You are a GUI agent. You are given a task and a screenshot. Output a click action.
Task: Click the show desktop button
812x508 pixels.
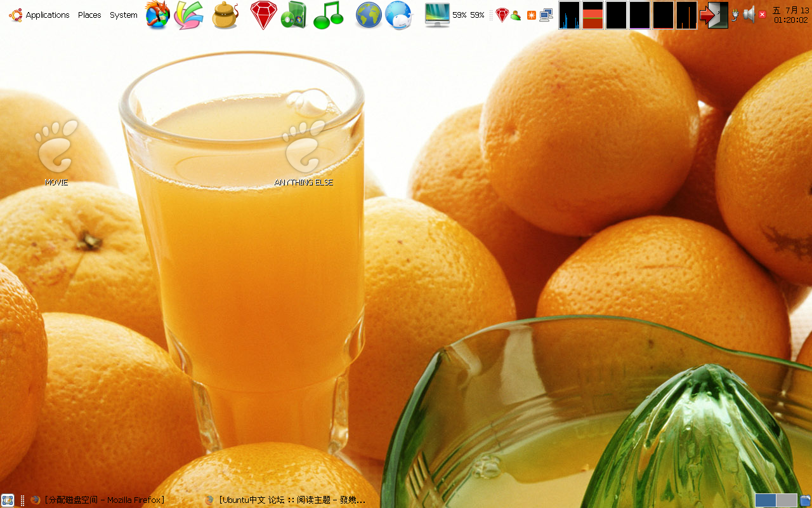[8, 500]
